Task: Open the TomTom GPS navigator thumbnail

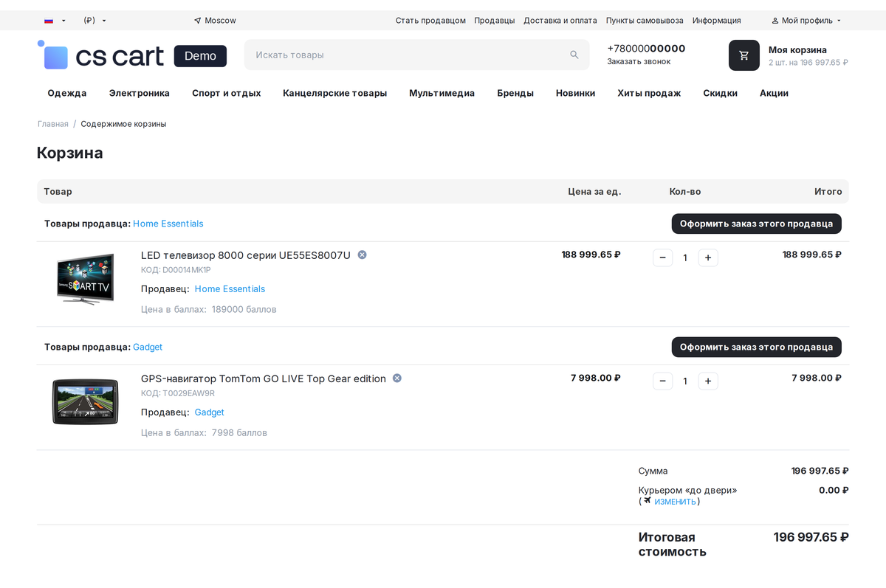Action: coord(86,401)
